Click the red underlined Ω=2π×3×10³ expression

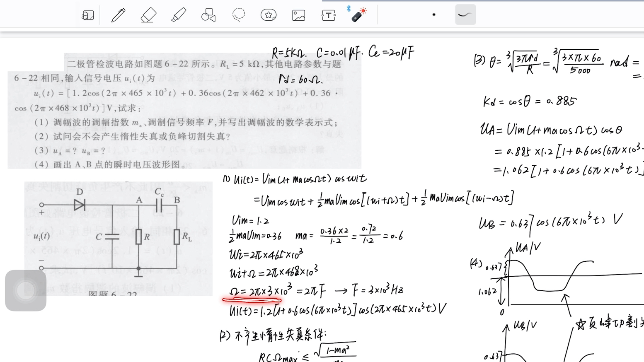click(x=261, y=292)
